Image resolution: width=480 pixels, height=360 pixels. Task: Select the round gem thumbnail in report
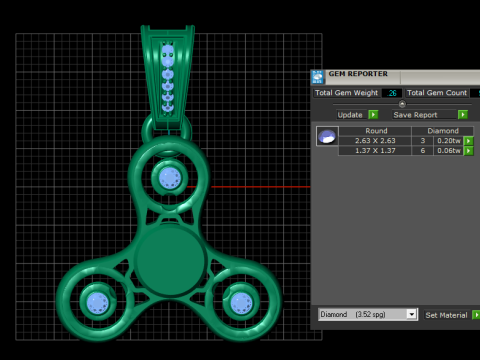pyautogui.click(x=327, y=136)
